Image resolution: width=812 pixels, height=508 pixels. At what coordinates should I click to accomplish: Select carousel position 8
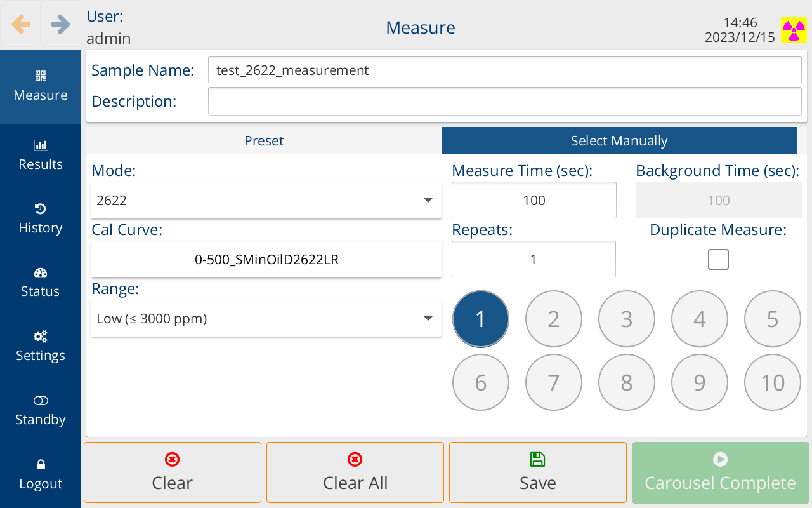click(x=627, y=382)
